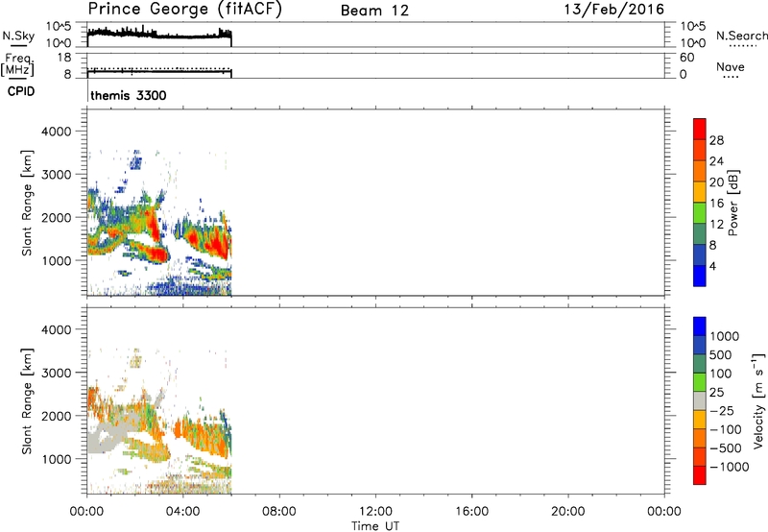This screenshot has width=768, height=532.
Task: Click the '12:00' time tick label
Action: point(375,512)
